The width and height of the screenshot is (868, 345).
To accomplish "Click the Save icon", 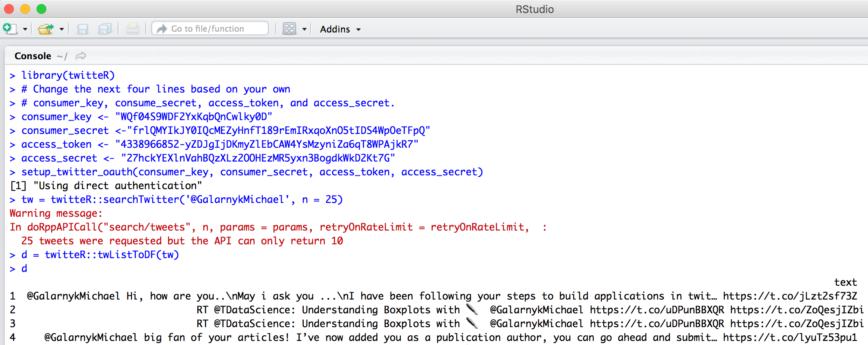I will pyautogui.click(x=83, y=29).
